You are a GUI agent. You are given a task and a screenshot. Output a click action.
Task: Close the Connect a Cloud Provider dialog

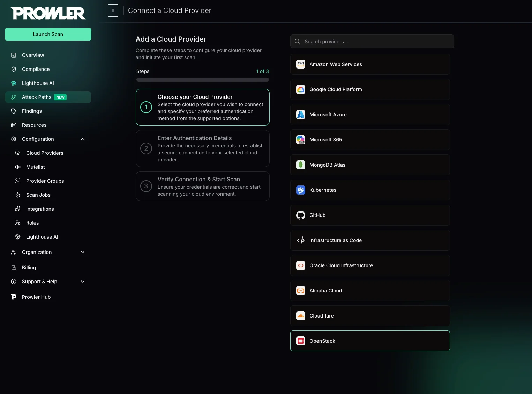pos(113,10)
